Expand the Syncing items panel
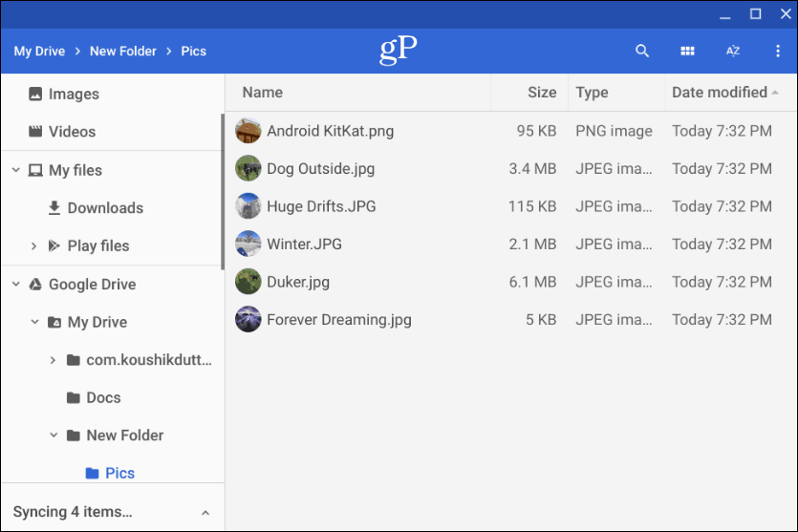 click(x=205, y=513)
